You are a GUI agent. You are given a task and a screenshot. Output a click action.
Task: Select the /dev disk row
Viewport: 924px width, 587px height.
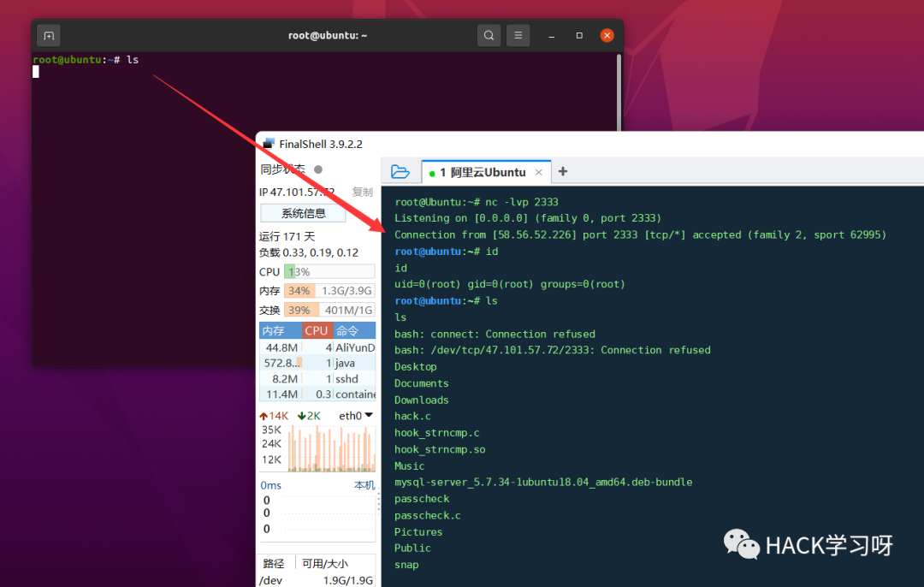(x=317, y=580)
